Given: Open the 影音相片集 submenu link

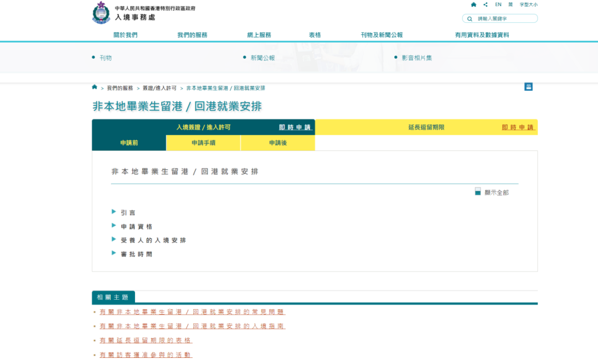Looking at the screenshot, I should click(417, 58).
